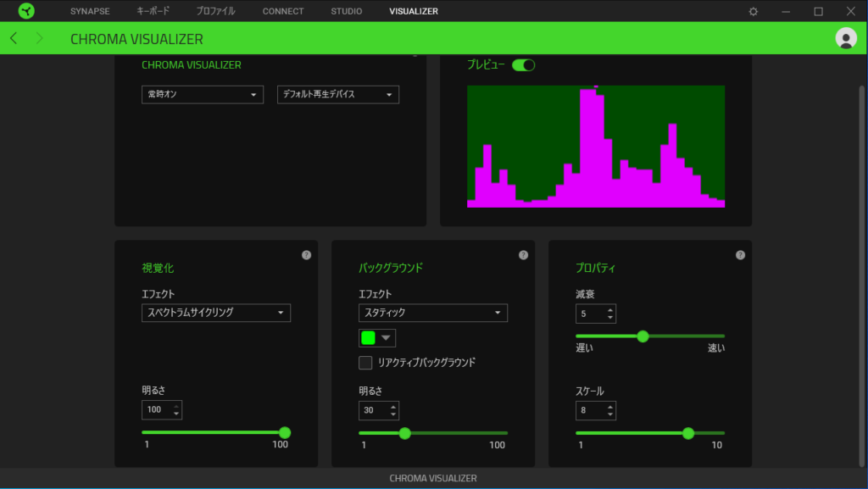The width and height of the screenshot is (868, 489).
Task: Click CHROMA VISUALIZER footer text
Action: point(433,478)
